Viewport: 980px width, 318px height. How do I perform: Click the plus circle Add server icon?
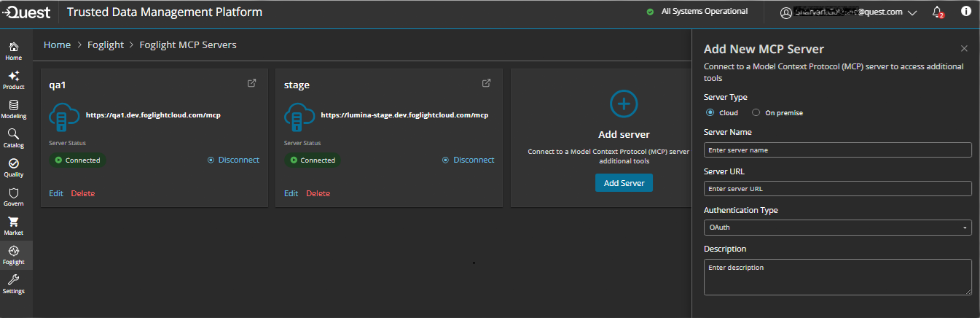click(624, 104)
